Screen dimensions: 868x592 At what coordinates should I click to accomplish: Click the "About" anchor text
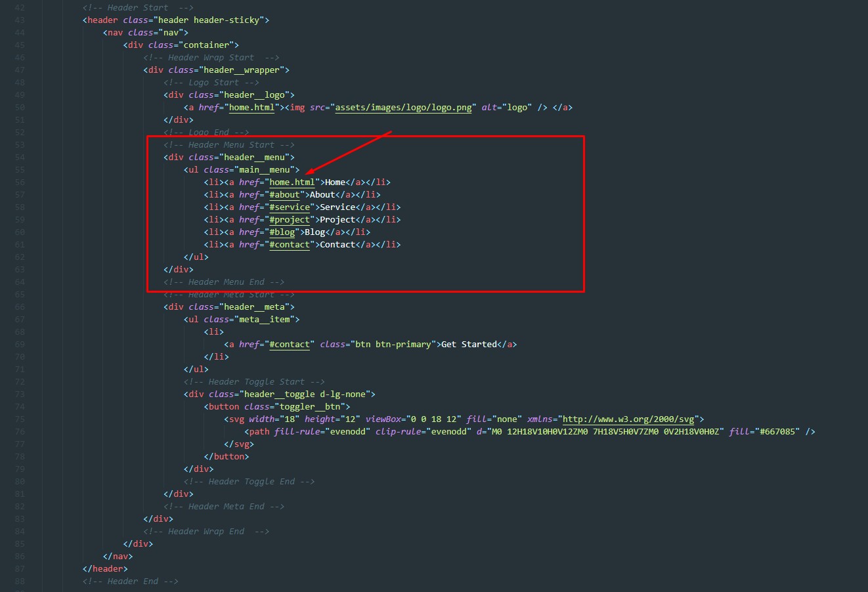(322, 195)
